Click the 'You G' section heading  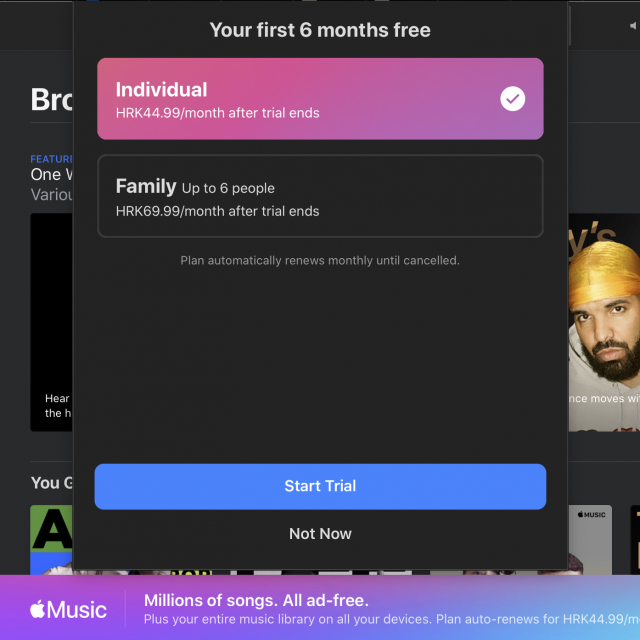(51, 483)
